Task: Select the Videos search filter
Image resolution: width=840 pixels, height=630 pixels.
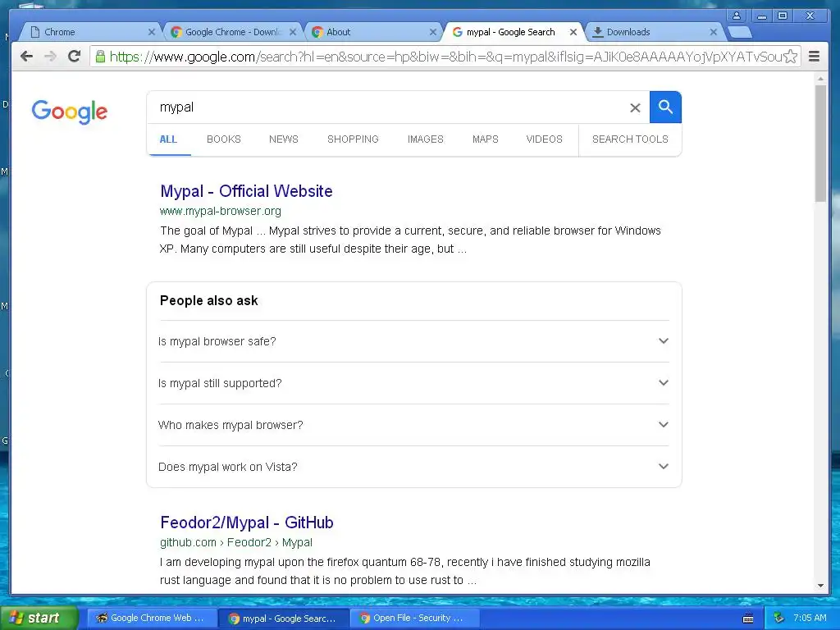Action: point(545,139)
